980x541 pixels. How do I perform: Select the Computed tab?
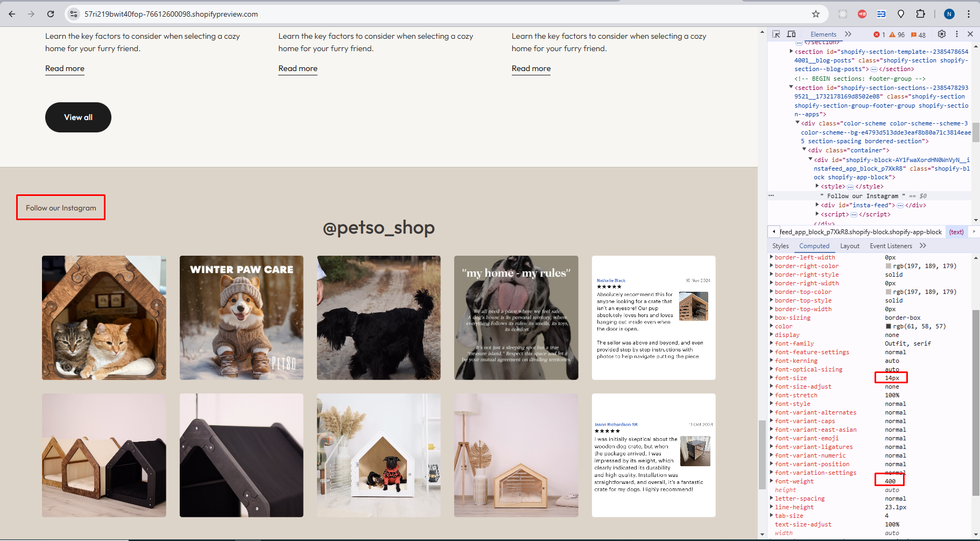pyautogui.click(x=814, y=246)
